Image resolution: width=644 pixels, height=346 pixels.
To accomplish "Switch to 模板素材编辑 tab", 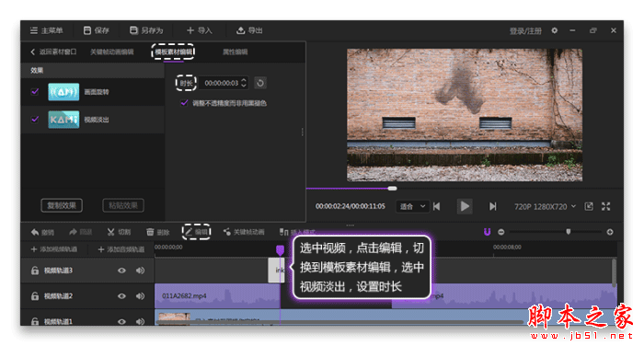I will point(173,52).
